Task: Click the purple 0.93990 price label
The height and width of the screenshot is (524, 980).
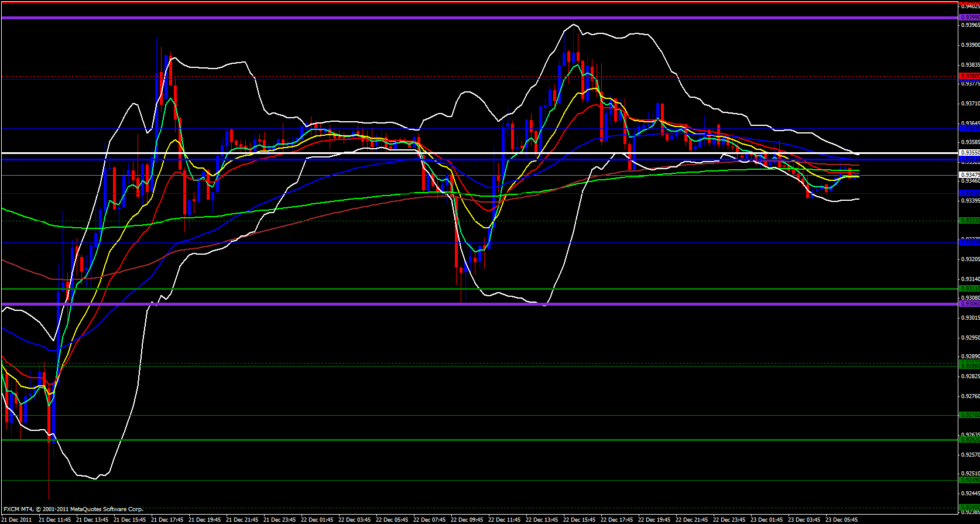Action: [x=969, y=18]
